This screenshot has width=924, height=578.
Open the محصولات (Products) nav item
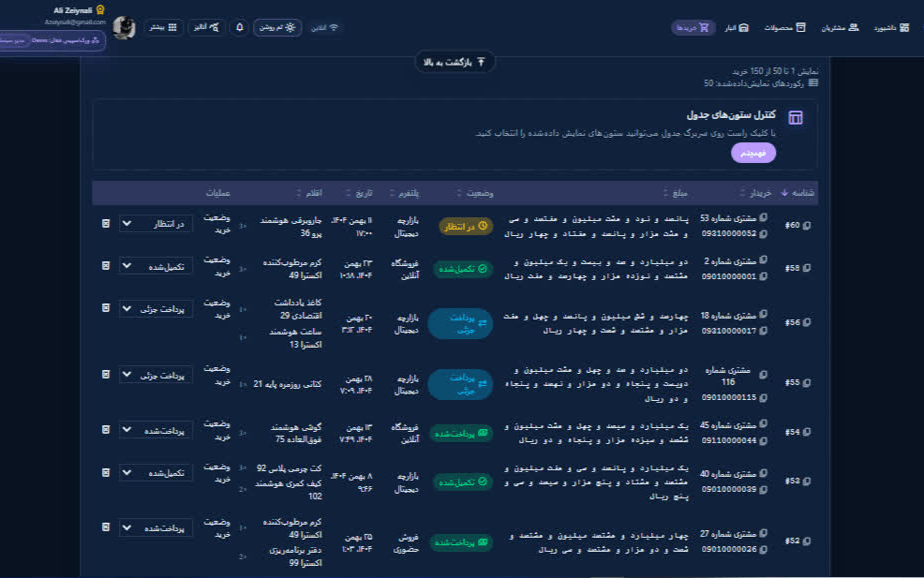(x=785, y=28)
